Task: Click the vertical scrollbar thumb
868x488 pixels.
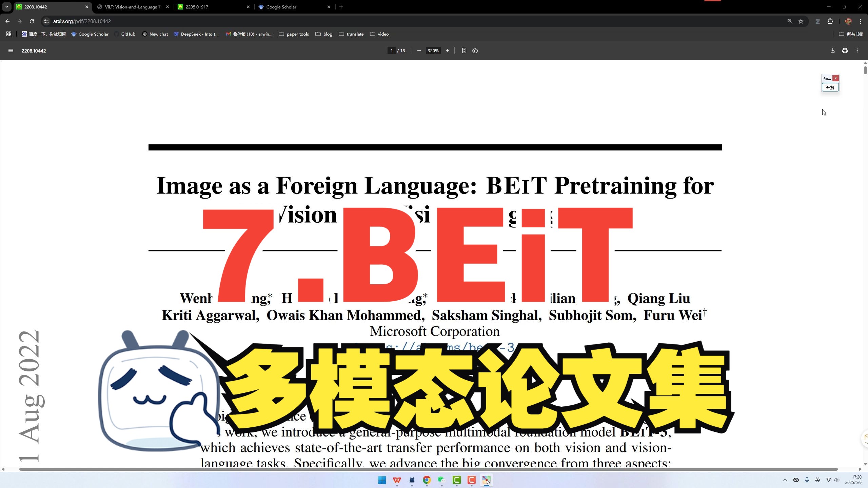Action: tap(865, 70)
